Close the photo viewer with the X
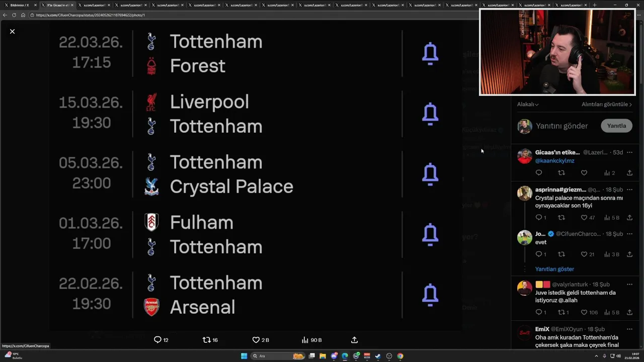The width and height of the screenshot is (644, 362). pos(13,31)
